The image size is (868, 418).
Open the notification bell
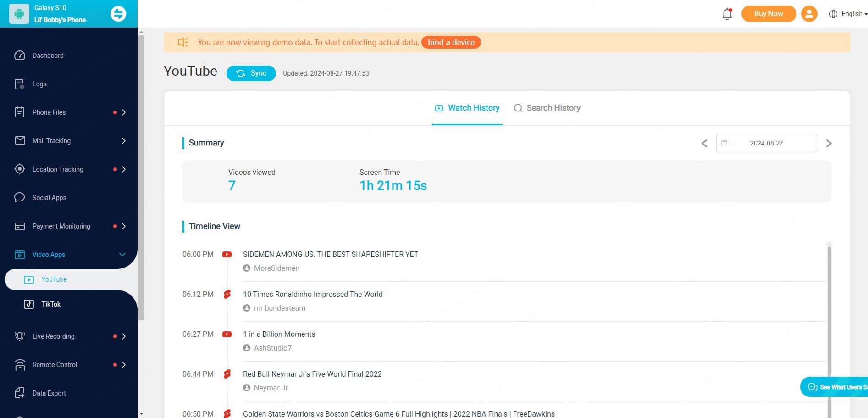[727, 14]
